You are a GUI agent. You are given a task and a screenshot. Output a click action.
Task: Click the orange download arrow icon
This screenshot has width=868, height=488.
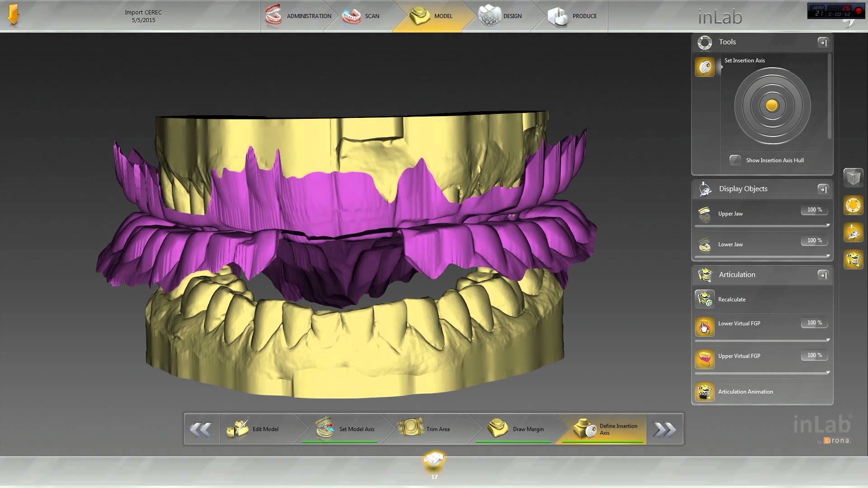(13, 14)
